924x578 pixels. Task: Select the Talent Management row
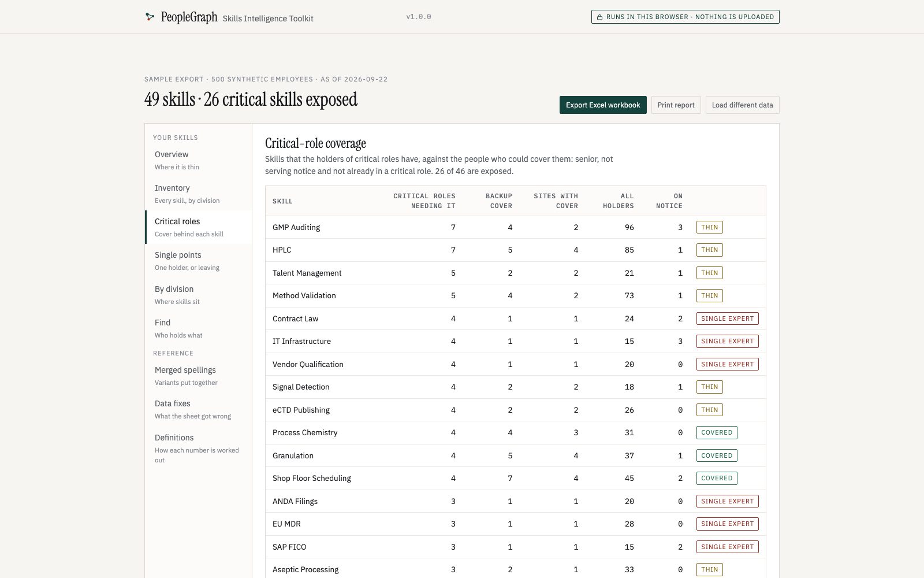coord(516,273)
